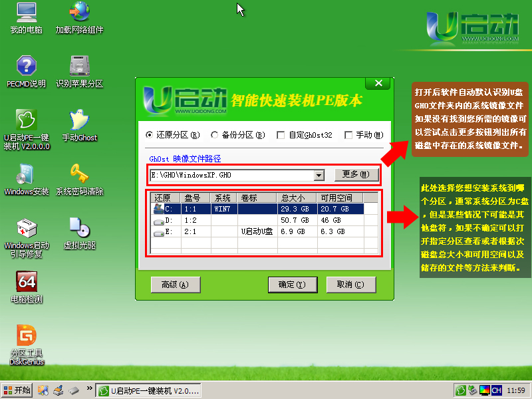The width and height of the screenshot is (532, 399).
Task: Select the 还原分区 radio button
Action: [150, 135]
